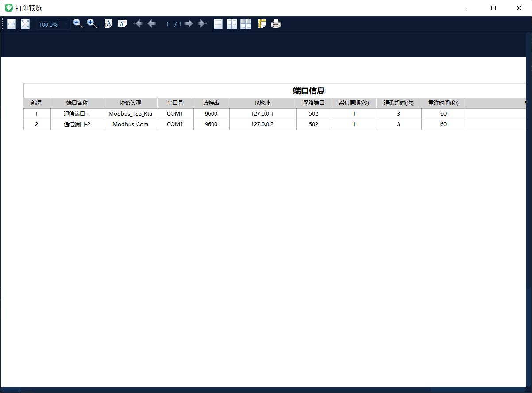Click the fit page width icon
Viewport: 532px width, 393px height.
[12, 24]
